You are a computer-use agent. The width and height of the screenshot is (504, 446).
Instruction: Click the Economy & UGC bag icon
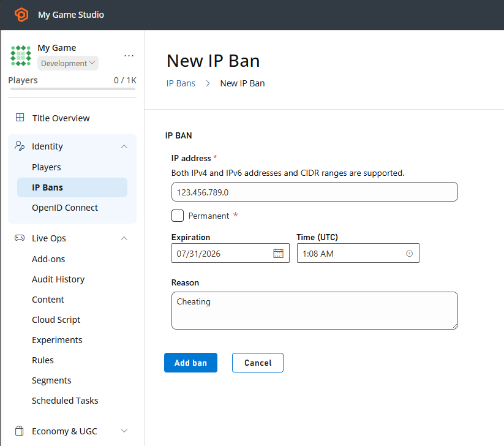20,431
